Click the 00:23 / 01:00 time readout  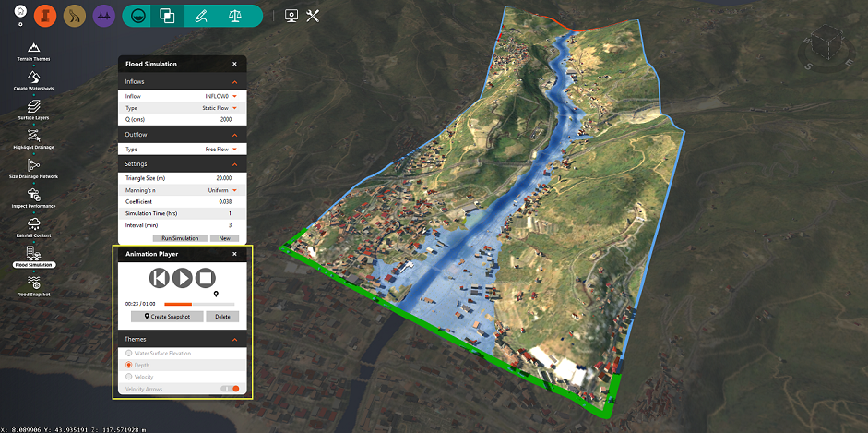pyautogui.click(x=140, y=304)
